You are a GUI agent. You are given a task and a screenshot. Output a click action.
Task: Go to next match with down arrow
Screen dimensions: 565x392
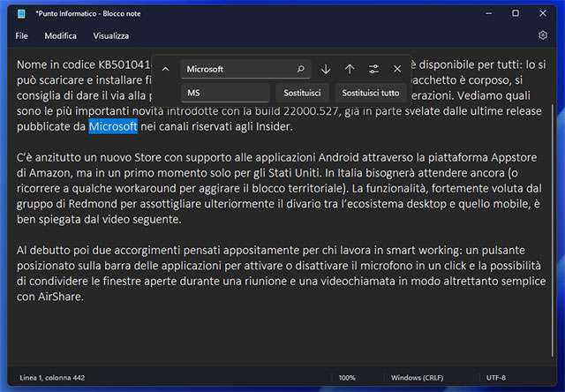(x=326, y=69)
